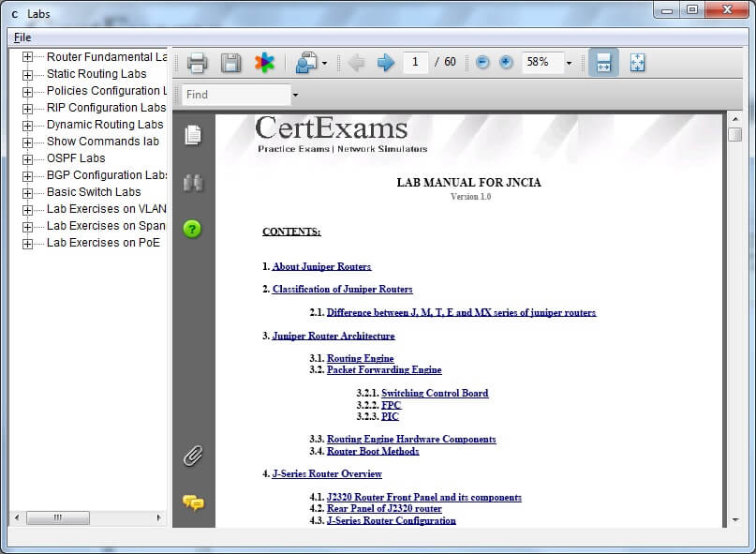This screenshot has width=756, height=554.
Task: Click the tree panel scroll left arrow
Action: (x=17, y=517)
